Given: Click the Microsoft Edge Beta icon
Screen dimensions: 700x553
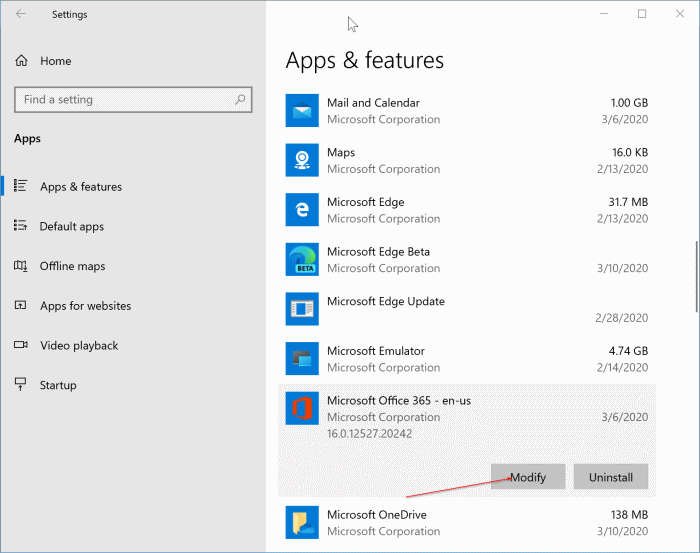Looking at the screenshot, I should point(302,259).
